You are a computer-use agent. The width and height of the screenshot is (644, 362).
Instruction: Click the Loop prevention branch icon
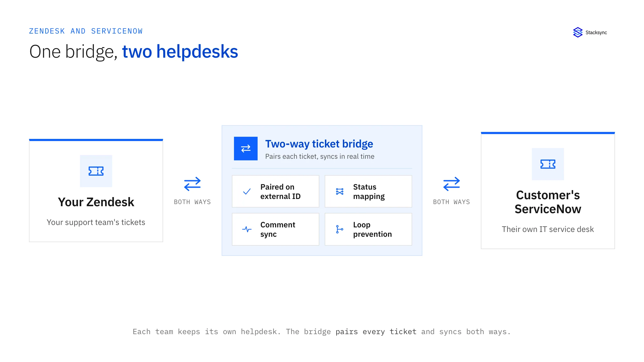point(340,229)
